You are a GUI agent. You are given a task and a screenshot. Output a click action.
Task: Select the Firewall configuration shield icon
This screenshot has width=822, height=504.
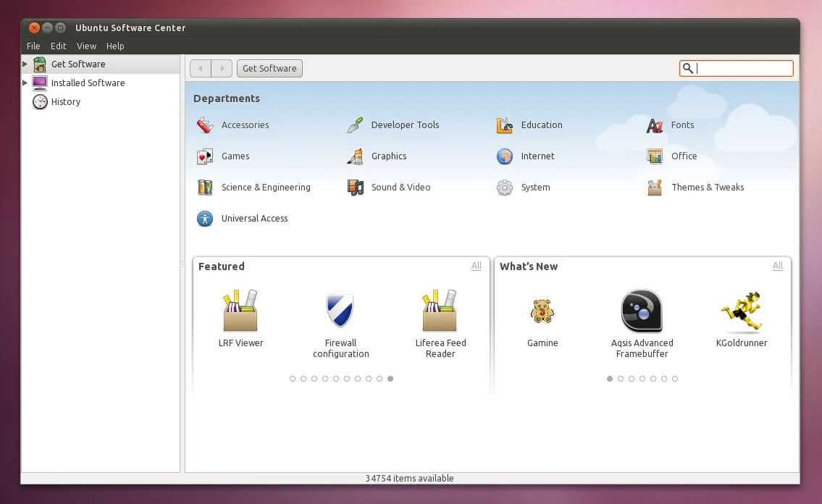pyautogui.click(x=340, y=310)
